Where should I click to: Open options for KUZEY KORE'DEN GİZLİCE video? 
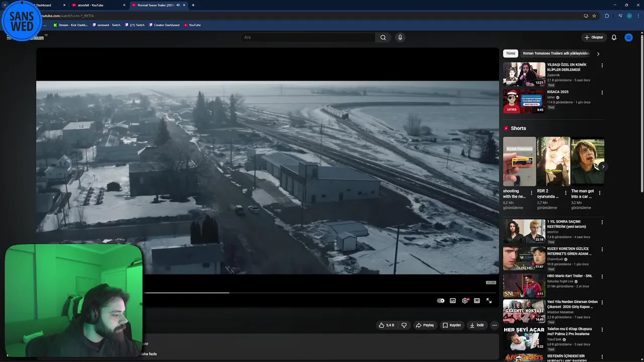click(x=602, y=249)
